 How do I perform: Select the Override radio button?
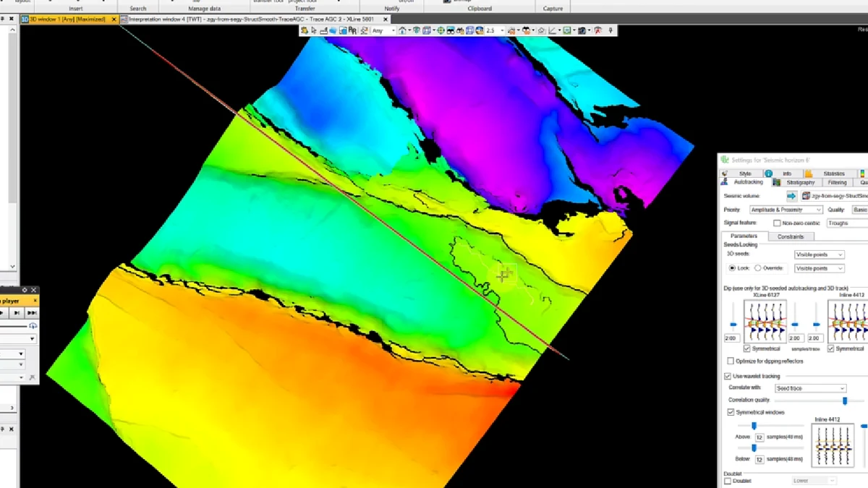[757, 268]
